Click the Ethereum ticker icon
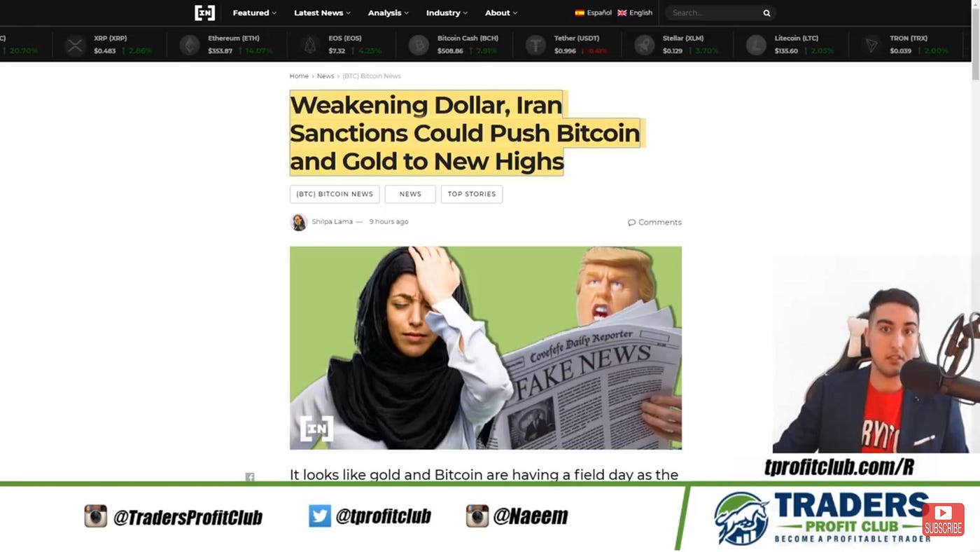 point(189,46)
